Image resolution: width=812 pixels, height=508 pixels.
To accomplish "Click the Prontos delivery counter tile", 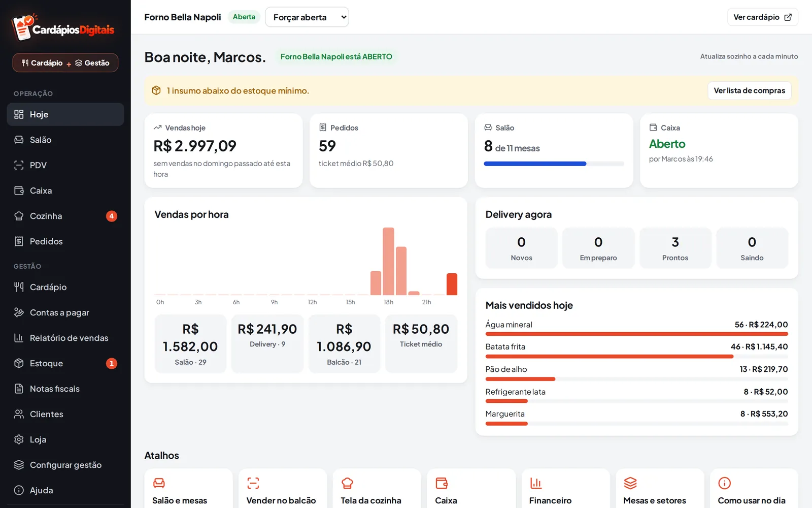I will (x=675, y=248).
